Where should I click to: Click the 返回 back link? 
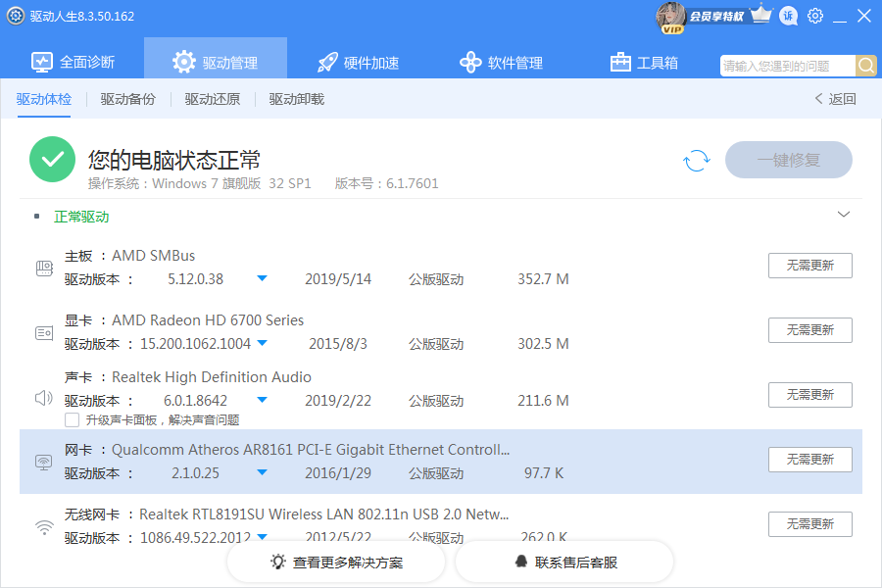(835, 99)
